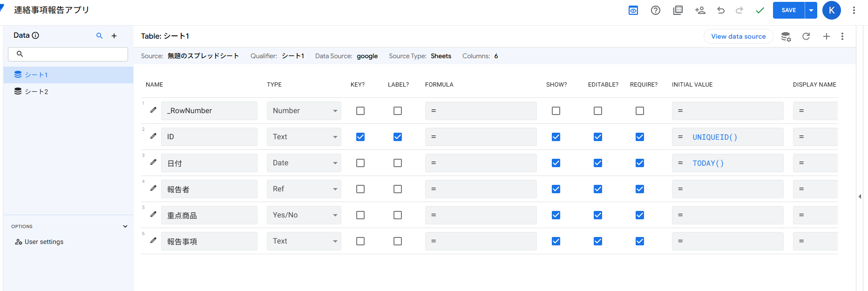This screenshot has width=868, height=291.
Task: Collapse the right side preview panel arrow
Action: pos(860,196)
